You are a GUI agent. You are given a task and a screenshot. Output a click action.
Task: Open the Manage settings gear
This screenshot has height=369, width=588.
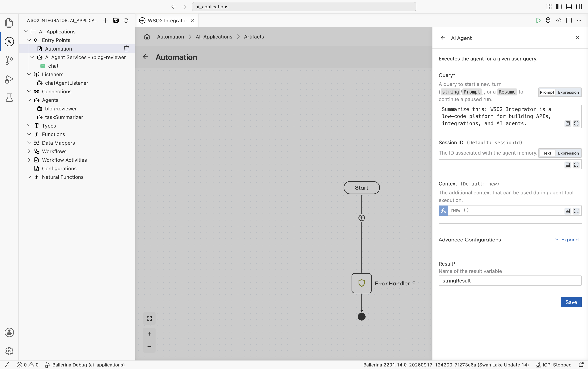9,351
